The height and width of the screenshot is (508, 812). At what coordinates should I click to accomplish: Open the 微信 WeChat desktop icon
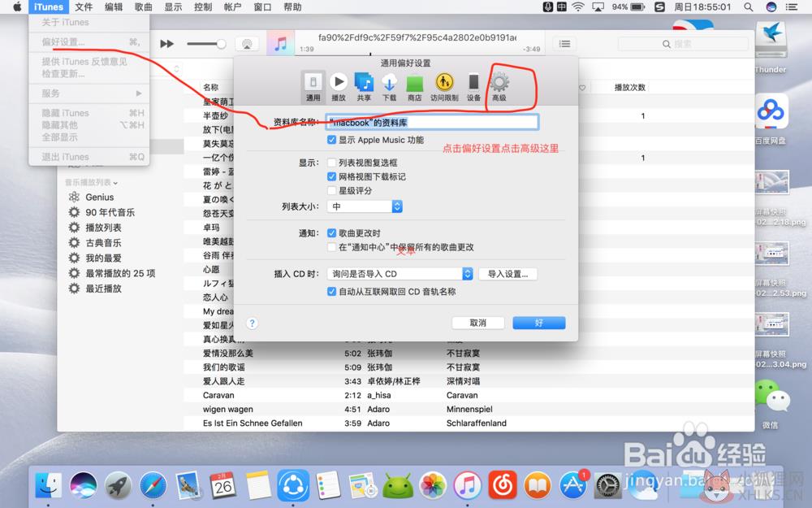[771, 403]
